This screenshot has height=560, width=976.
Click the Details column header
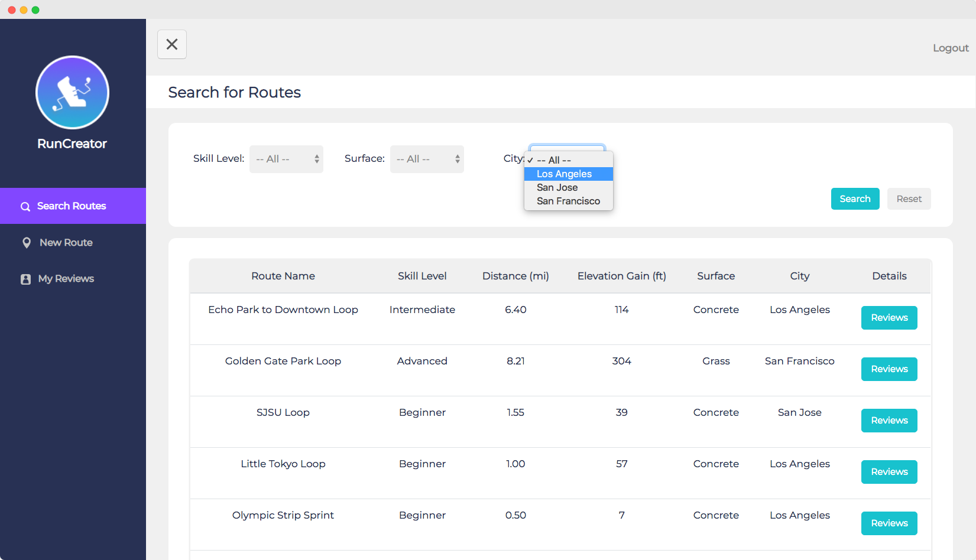click(889, 276)
